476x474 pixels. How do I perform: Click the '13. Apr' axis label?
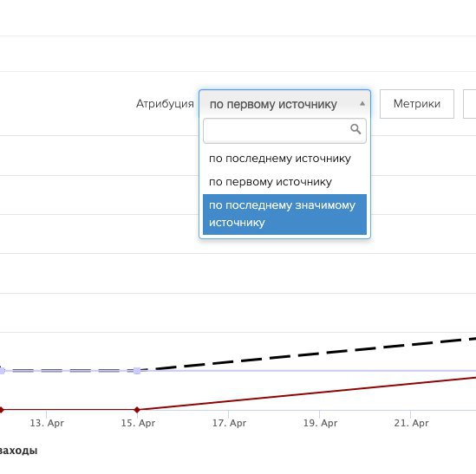point(47,423)
